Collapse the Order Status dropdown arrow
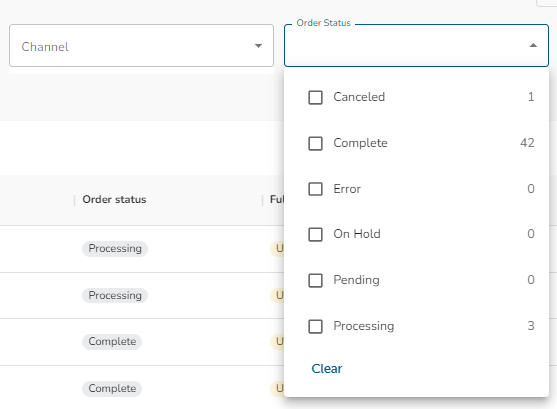The height and width of the screenshot is (409, 557). pos(533,45)
